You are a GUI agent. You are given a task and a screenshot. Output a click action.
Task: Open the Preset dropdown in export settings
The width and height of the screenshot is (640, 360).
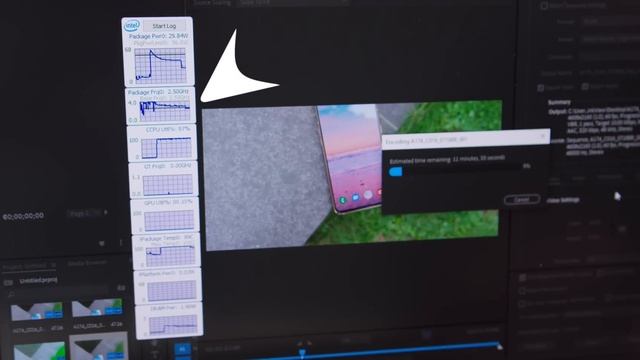pos(611,40)
